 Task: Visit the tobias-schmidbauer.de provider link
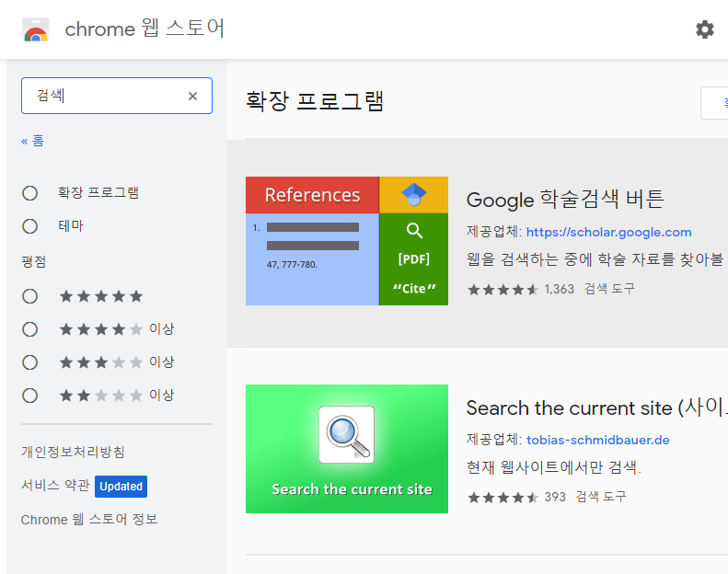597,440
